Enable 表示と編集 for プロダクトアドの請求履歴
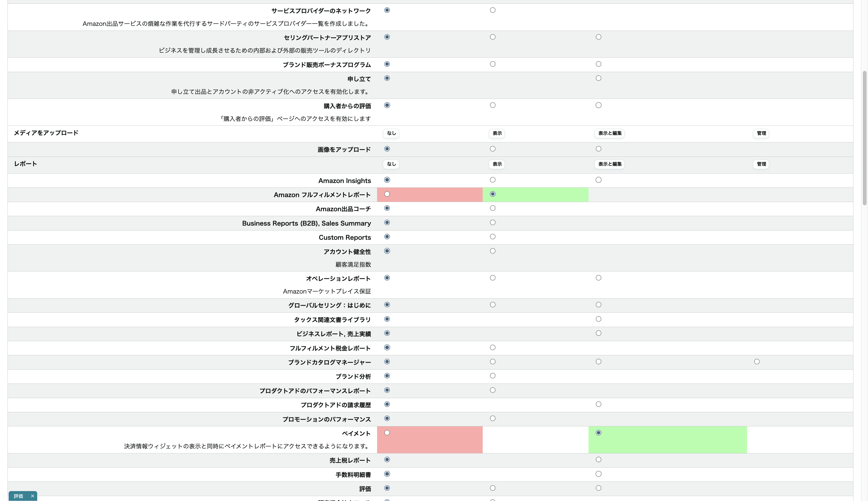This screenshot has height=501, width=868. (x=598, y=404)
